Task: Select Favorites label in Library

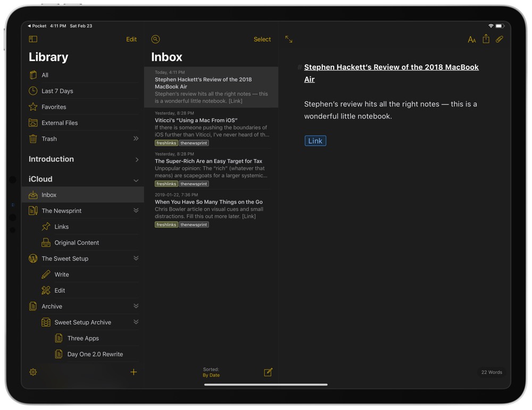Action: tap(54, 107)
